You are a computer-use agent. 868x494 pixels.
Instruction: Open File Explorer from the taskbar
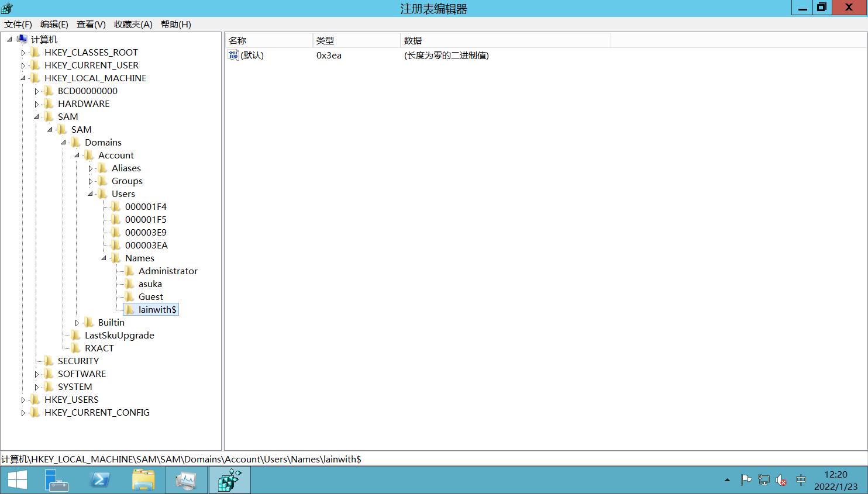(143, 480)
